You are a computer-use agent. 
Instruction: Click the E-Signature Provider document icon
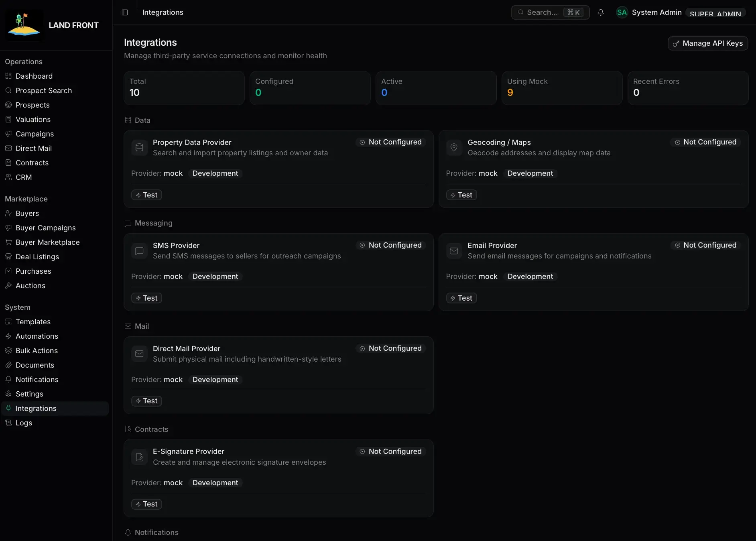pos(139,457)
